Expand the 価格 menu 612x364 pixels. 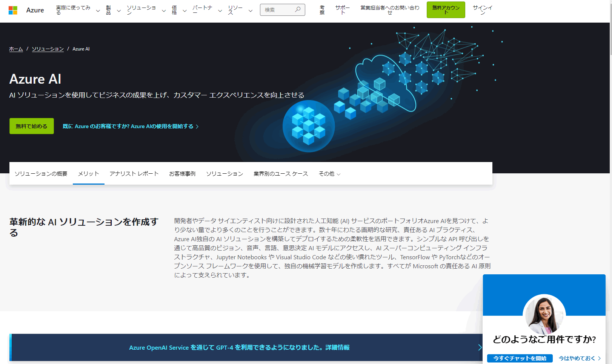[179, 10]
